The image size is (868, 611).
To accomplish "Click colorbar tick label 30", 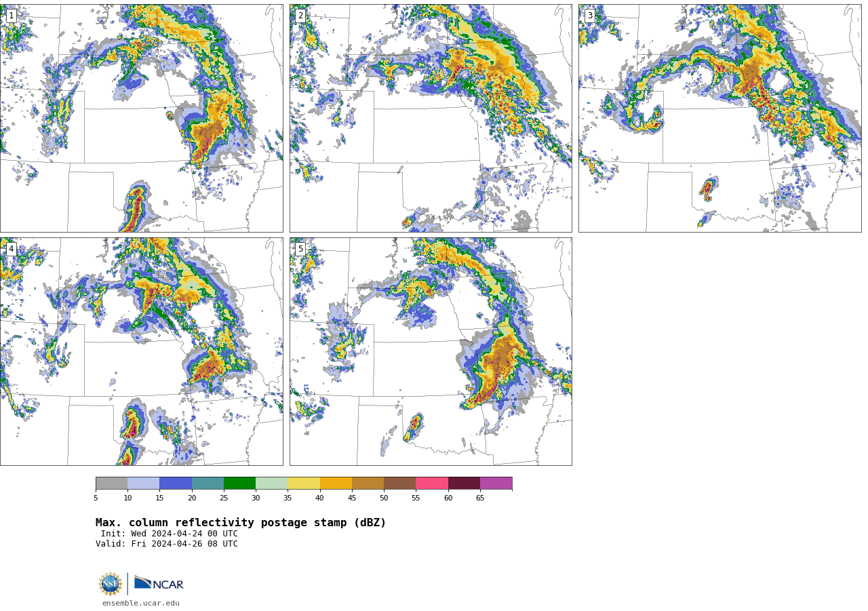I will pyautogui.click(x=256, y=498).
